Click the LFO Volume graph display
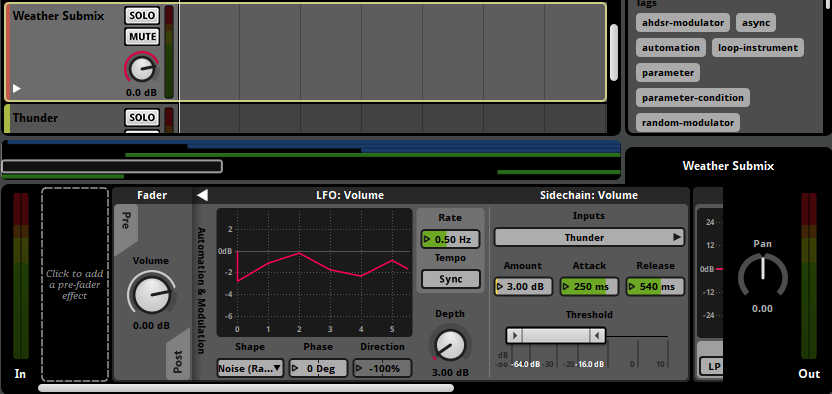 point(314,272)
